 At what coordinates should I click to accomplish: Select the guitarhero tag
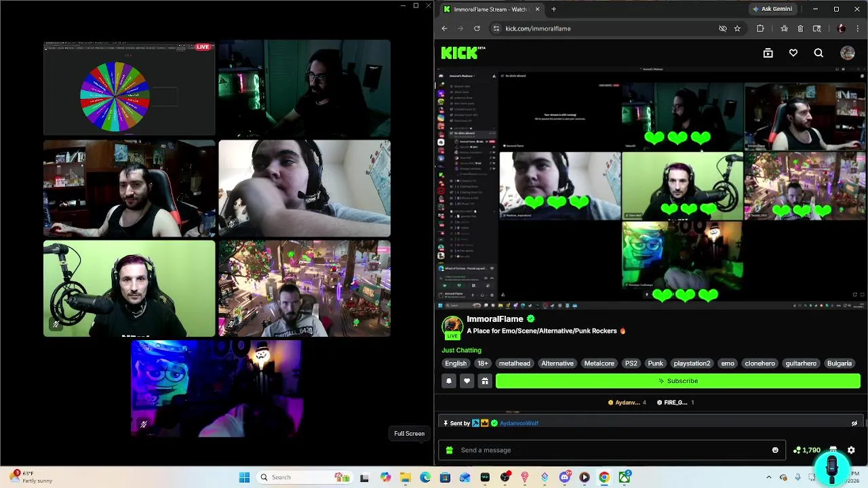point(801,363)
